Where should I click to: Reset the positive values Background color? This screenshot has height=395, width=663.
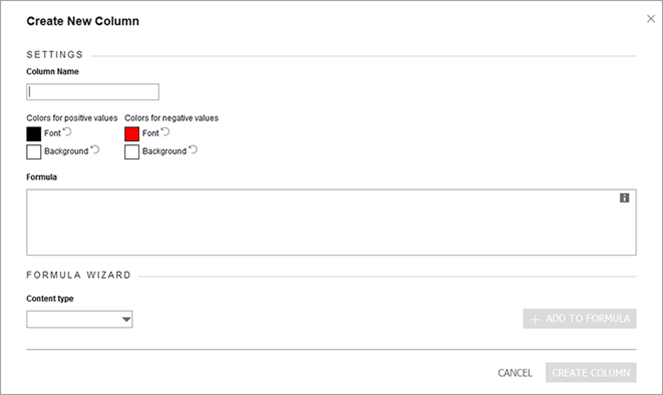point(95,150)
